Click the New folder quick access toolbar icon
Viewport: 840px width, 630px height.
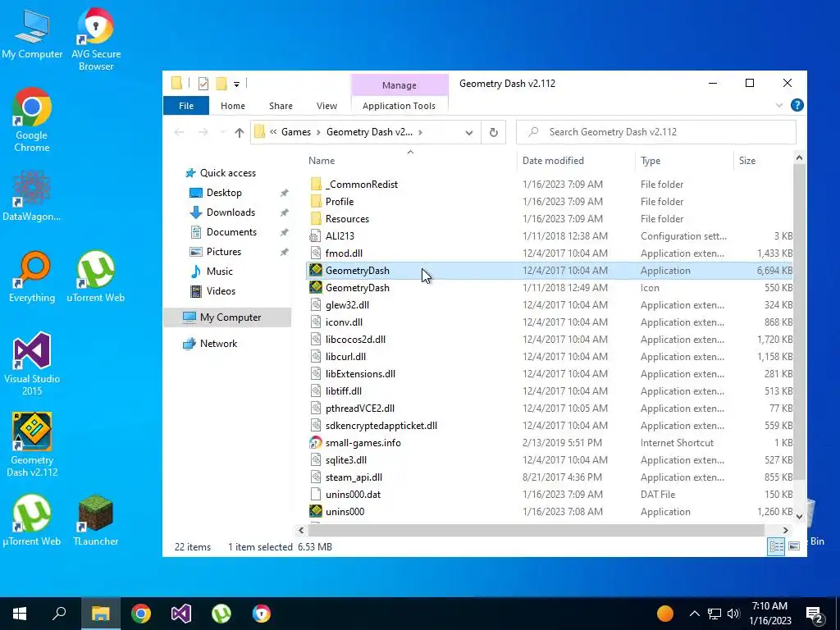click(221, 84)
